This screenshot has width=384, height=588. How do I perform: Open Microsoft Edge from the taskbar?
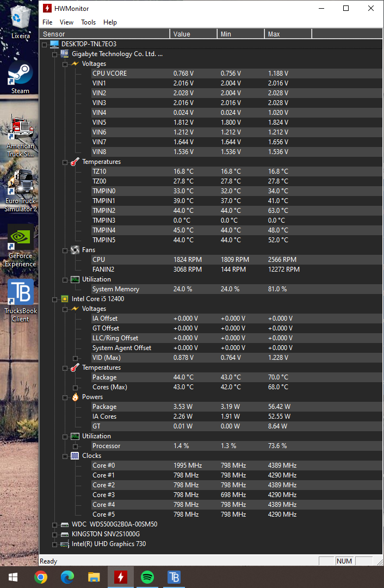pos(67,577)
